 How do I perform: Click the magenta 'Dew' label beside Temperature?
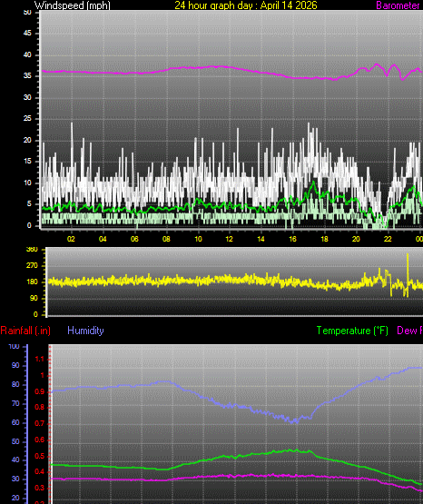coord(407,331)
